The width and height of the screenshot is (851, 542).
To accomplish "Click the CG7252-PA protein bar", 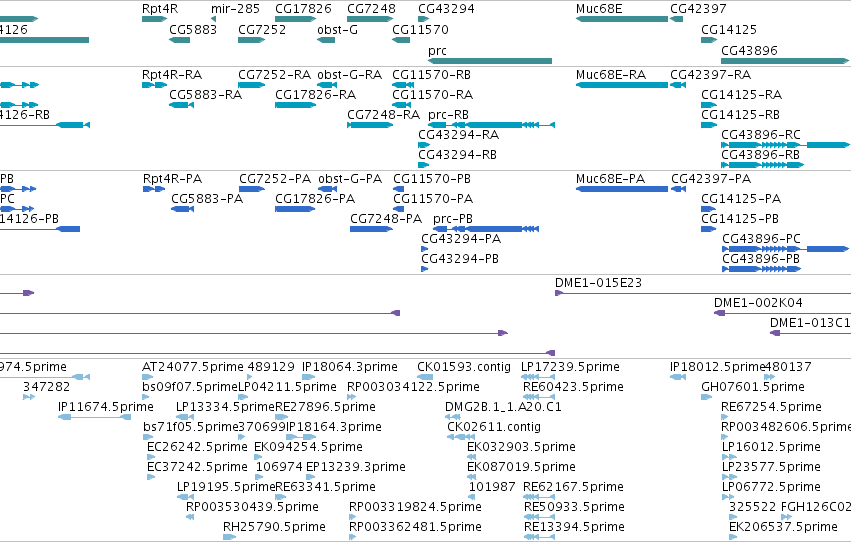I will (x=252, y=189).
